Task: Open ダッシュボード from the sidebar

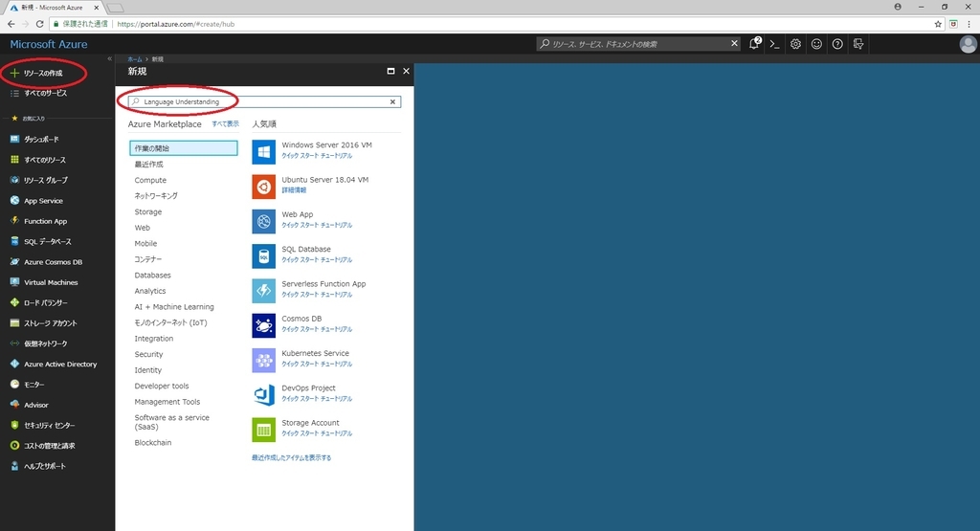Action: (41, 140)
